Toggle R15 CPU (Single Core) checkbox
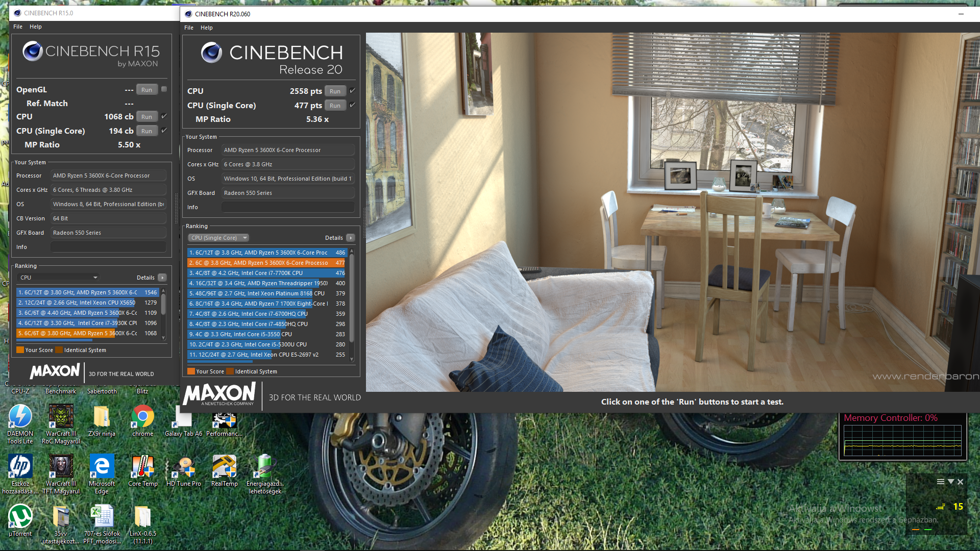 (164, 131)
